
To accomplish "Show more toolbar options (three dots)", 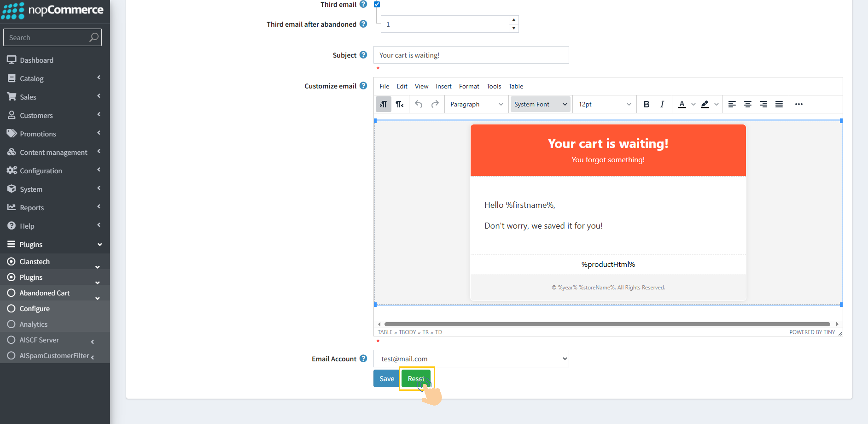I will pyautogui.click(x=799, y=104).
